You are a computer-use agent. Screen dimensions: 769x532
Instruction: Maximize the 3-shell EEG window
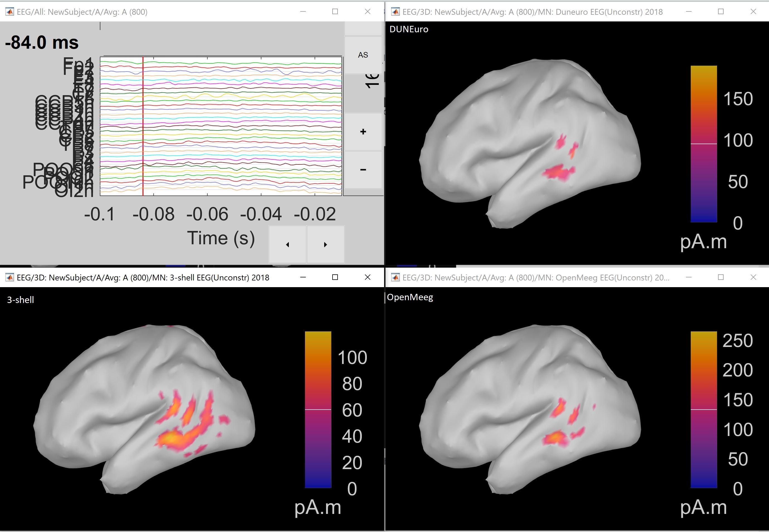335,277
